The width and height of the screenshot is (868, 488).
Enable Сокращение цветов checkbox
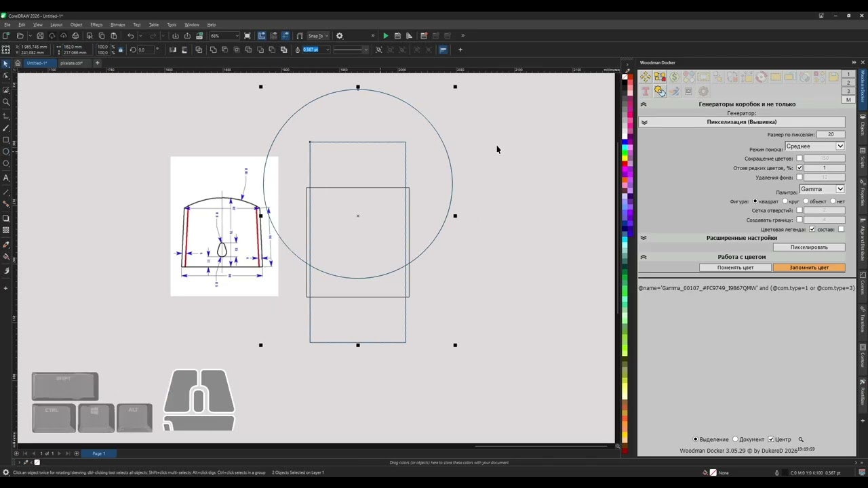(800, 159)
